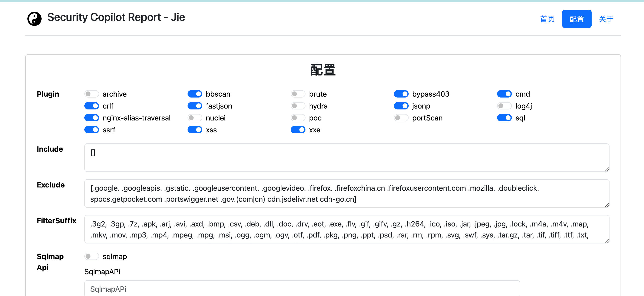Disable the nginx-alias-traversal plugin

point(91,118)
